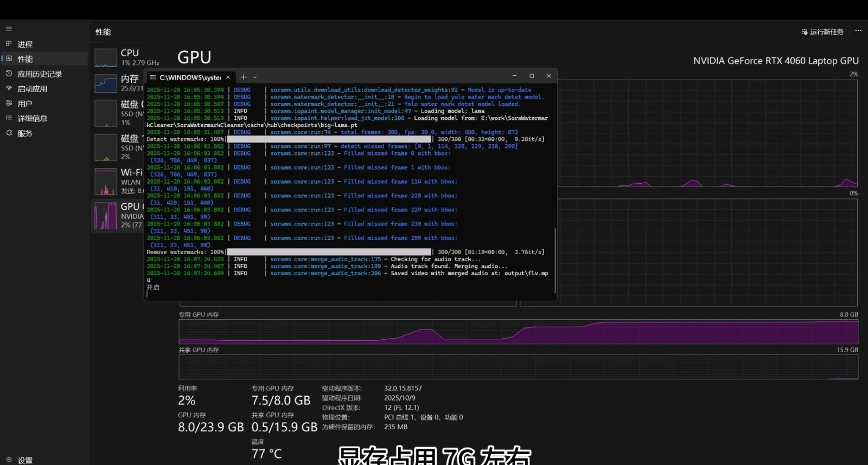Select the CPU performance thumbnail

(106, 57)
